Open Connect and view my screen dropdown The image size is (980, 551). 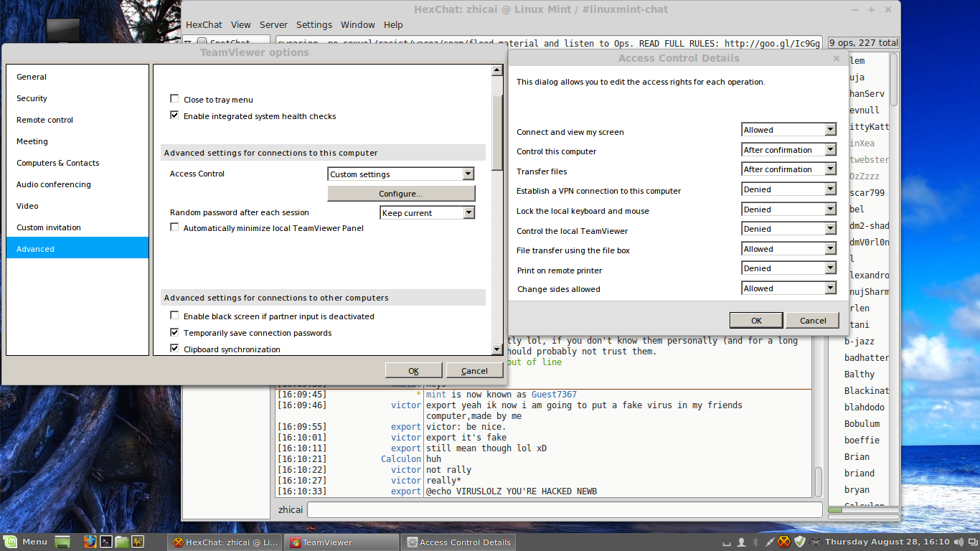pyautogui.click(x=789, y=130)
